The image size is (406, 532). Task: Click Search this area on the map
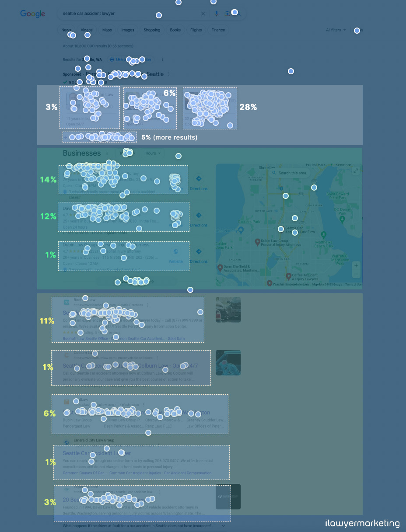(289, 173)
